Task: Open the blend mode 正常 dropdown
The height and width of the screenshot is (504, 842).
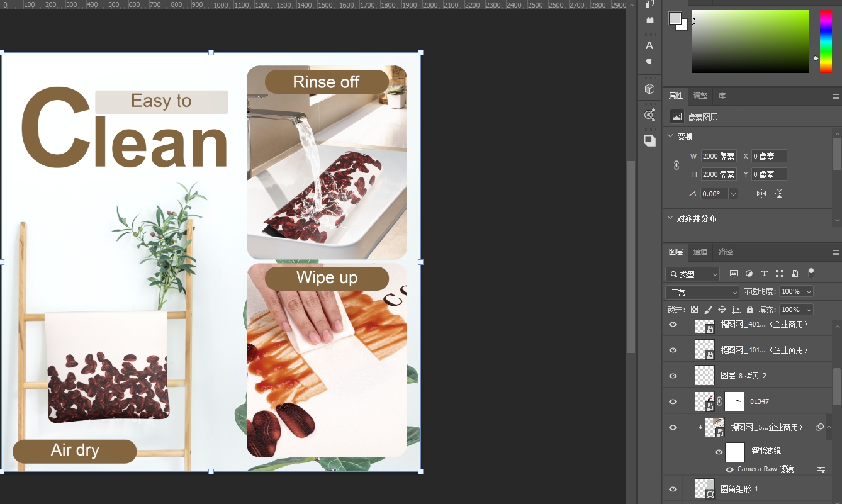Action: tap(702, 293)
